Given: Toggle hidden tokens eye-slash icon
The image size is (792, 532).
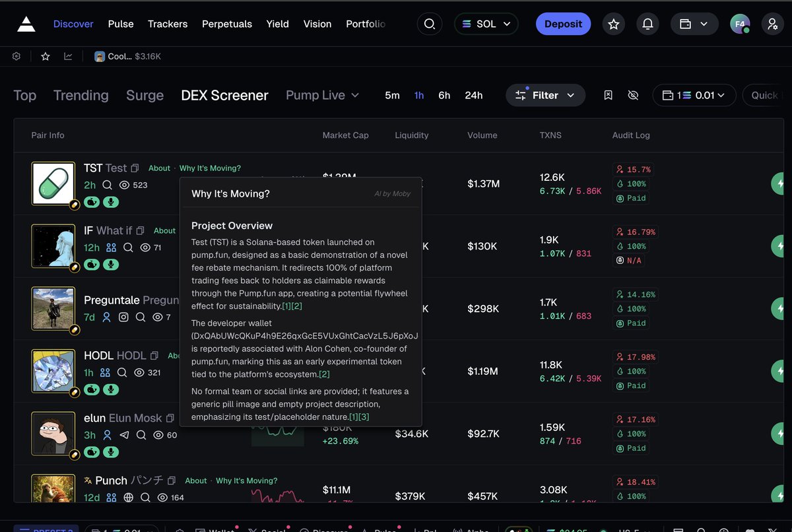Looking at the screenshot, I should point(633,95).
